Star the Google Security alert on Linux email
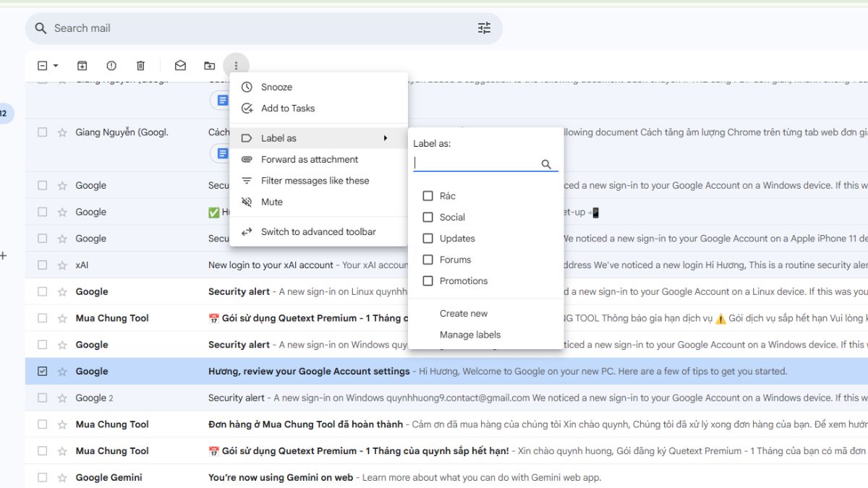 tap(62, 292)
